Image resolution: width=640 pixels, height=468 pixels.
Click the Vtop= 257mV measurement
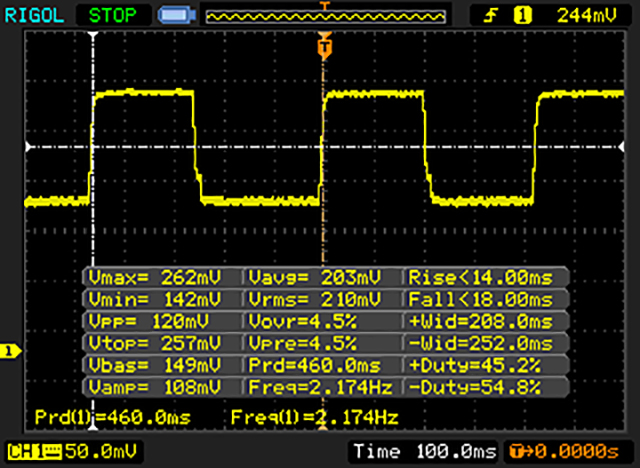tap(155, 343)
